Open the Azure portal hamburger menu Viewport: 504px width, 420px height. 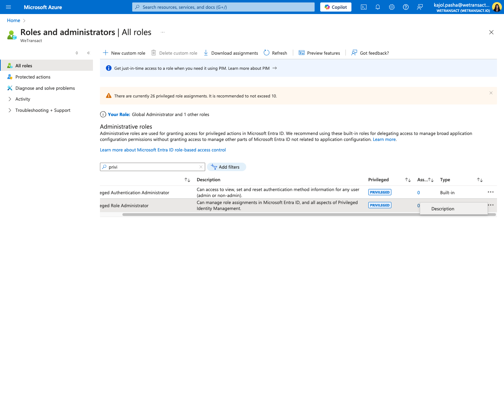point(8,7)
